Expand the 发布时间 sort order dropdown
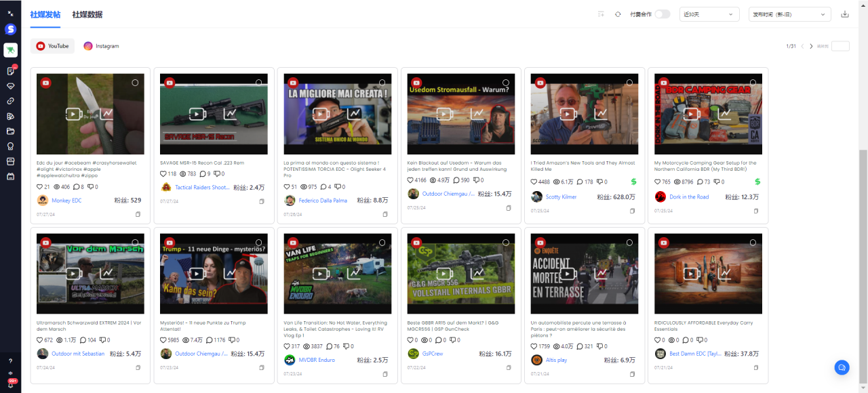This screenshot has height=393, width=868. 789,14
